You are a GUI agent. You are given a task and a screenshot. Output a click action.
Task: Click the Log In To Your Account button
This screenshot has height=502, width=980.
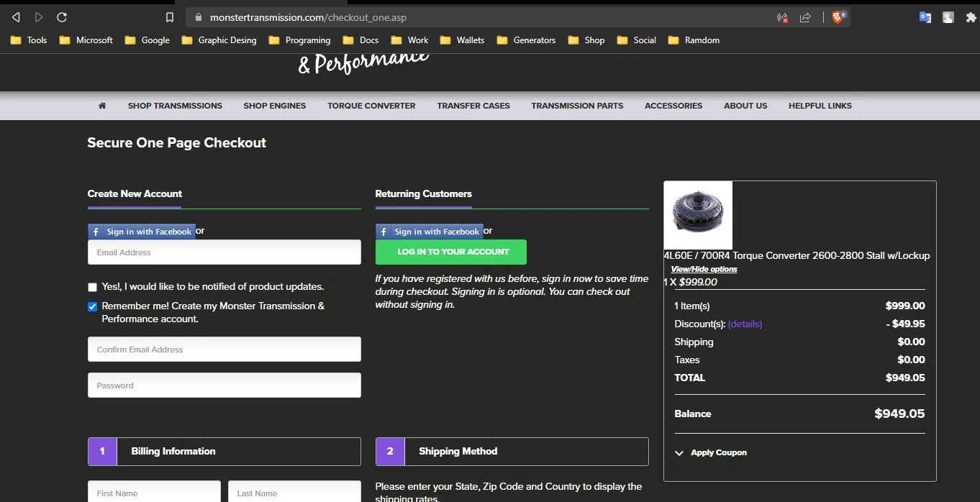point(451,252)
